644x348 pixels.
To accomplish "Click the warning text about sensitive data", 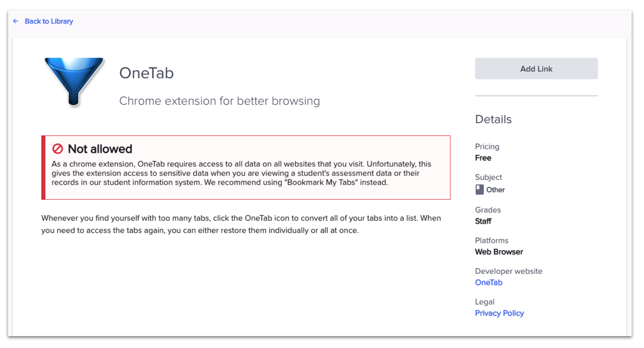I will pyautogui.click(x=241, y=173).
